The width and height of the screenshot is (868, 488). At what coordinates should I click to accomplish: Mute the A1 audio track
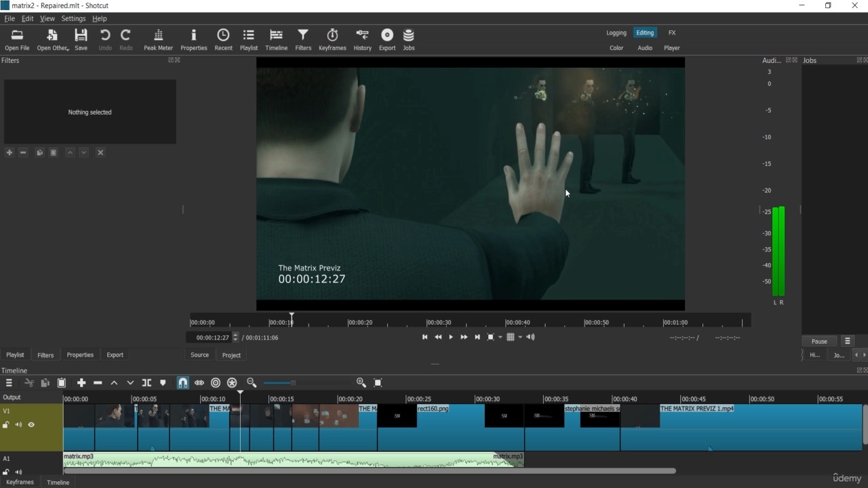18,472
